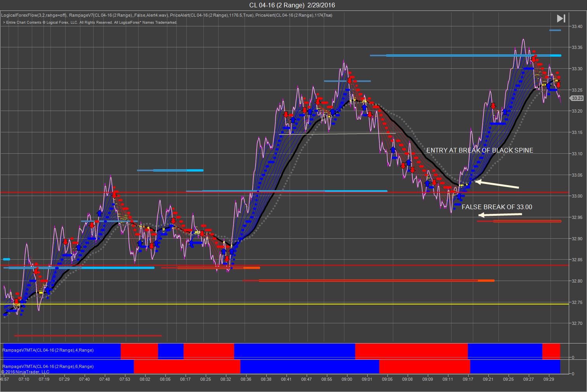Image resolution: width=587 pixels, height=392 pixels.
Task: Click the RampageV7MTA panel label with parameter 6
Action: coord(48,366)
